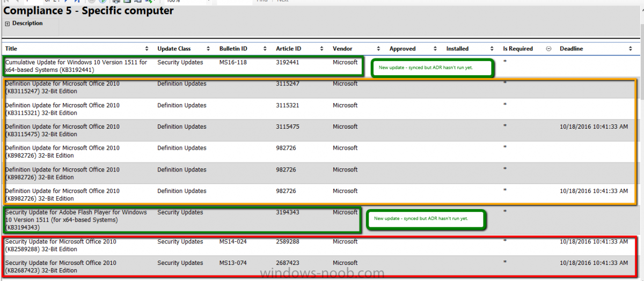This screenshot has width=644, height=281.
Task: Select the Cumulative Update KB3192441 title
Action: click(76, 66)
